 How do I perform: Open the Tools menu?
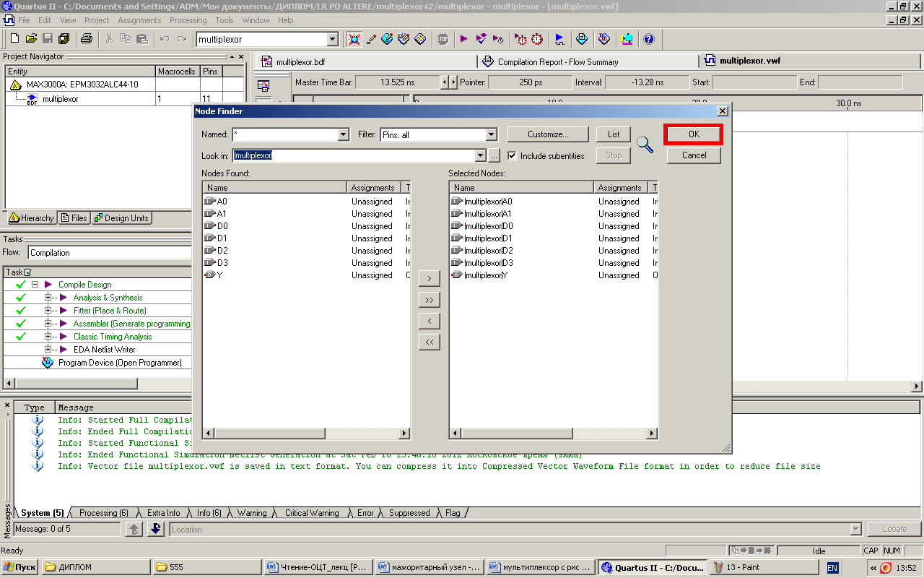point(225,20)
